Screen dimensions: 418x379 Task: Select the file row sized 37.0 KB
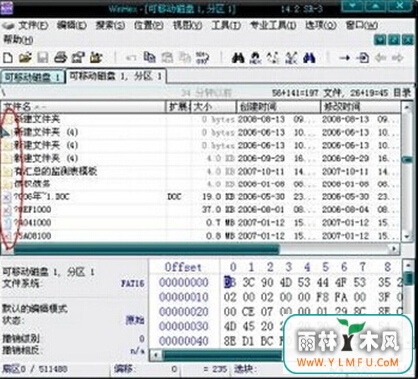[x=200, y=210]
